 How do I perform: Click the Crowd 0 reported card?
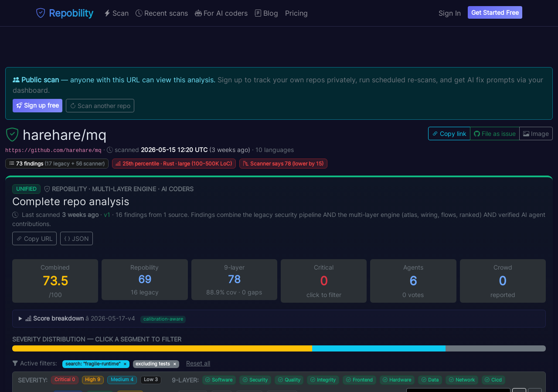point(503,281)
